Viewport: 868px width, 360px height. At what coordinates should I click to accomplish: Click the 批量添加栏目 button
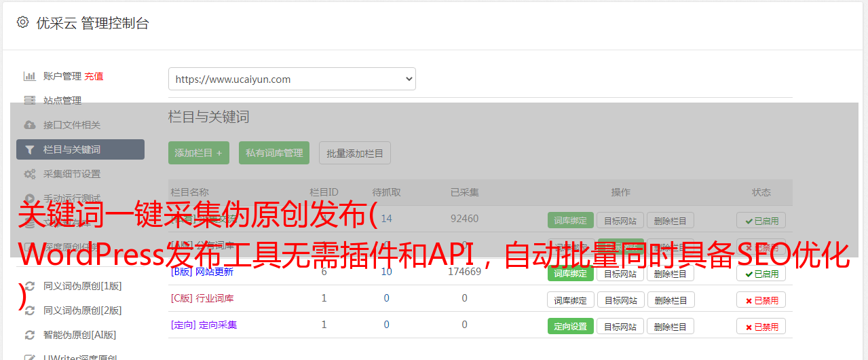click(355, 153)
